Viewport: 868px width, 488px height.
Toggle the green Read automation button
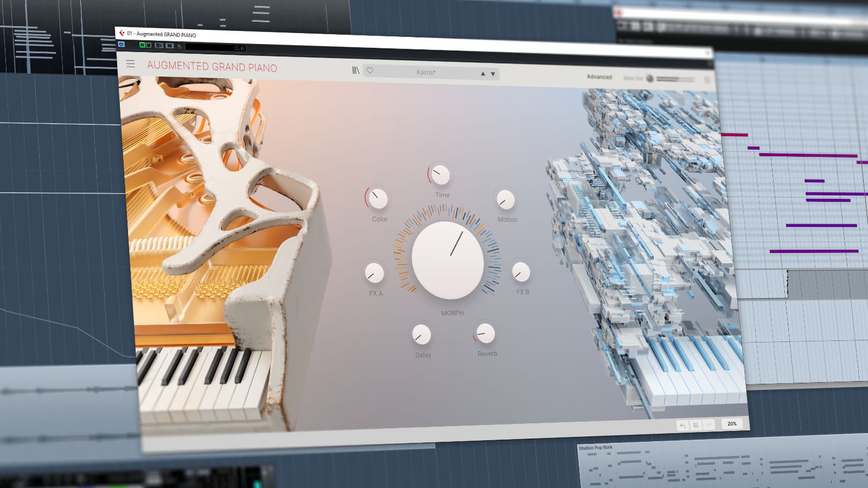coord(142,45)
